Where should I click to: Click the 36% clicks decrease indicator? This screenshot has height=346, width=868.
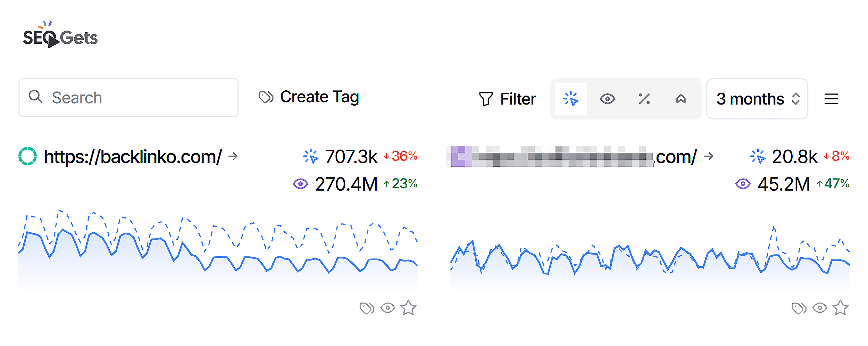[x=400, y=156]
